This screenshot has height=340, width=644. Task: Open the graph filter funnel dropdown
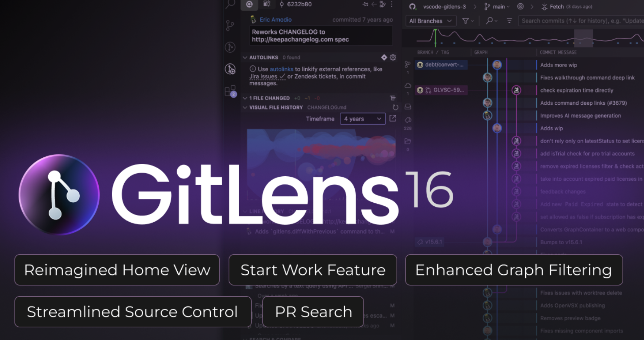pos(468,21)
